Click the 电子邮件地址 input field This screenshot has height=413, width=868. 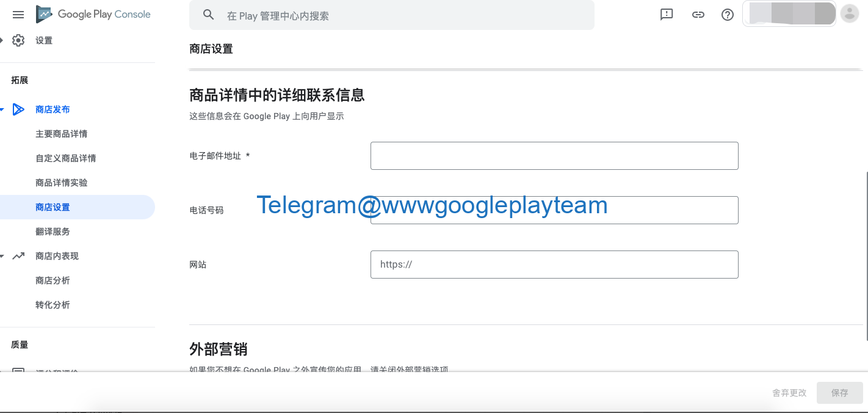point(554,156)
